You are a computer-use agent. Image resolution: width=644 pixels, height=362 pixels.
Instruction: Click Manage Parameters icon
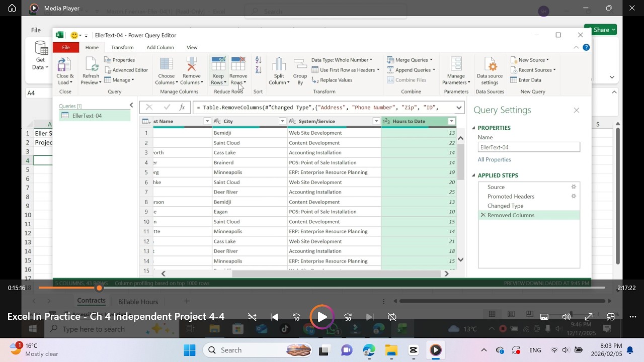tap(456, 64)
